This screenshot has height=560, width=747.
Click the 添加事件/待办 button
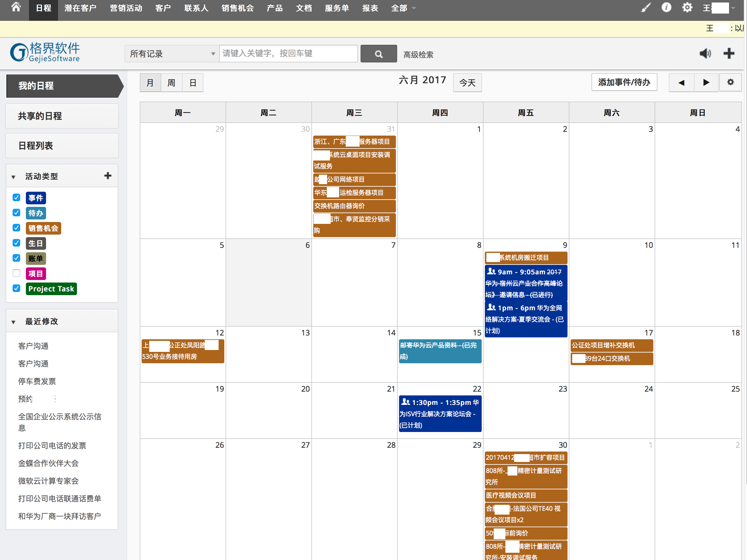(x=624, y=82)
